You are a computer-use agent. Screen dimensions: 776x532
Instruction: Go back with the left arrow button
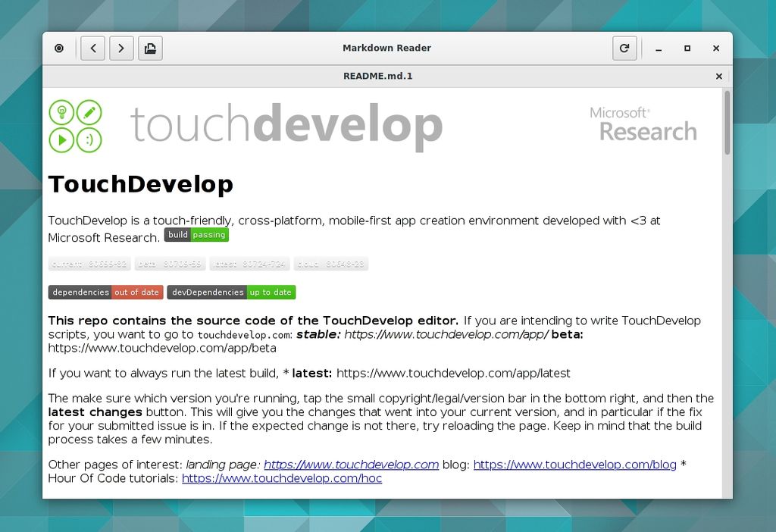click(x=93, y=48)
